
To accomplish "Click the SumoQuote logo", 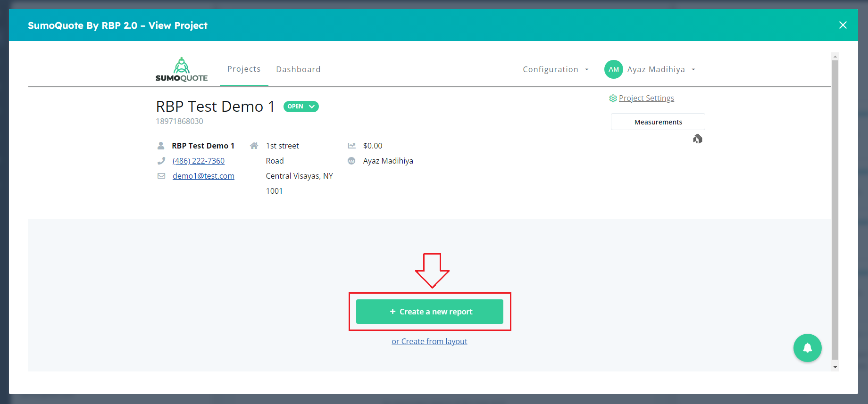I will 182,69.
